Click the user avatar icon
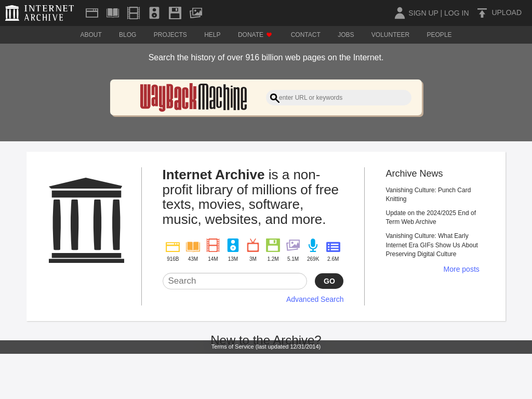The image size is (532, 399). (400, 13)
